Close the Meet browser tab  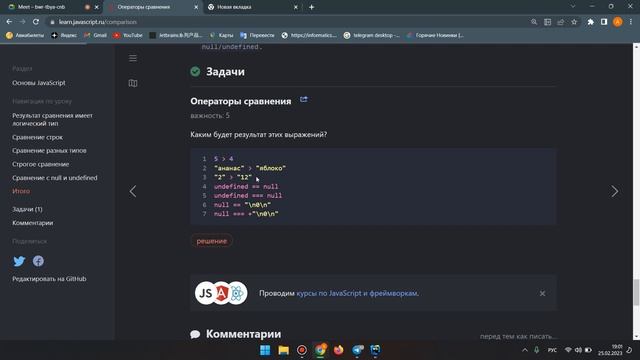pyautogui.click(x=97, y=7)
